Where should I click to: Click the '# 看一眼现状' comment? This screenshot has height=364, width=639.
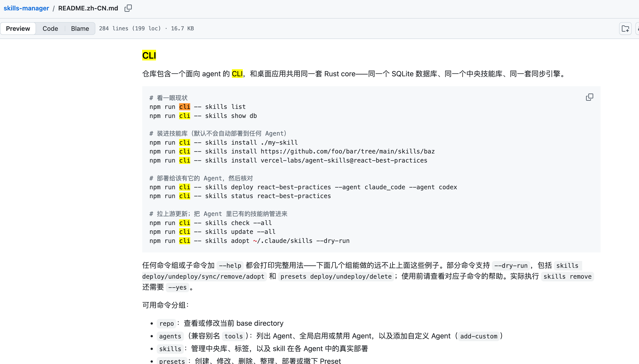click(x=168, y=98)
